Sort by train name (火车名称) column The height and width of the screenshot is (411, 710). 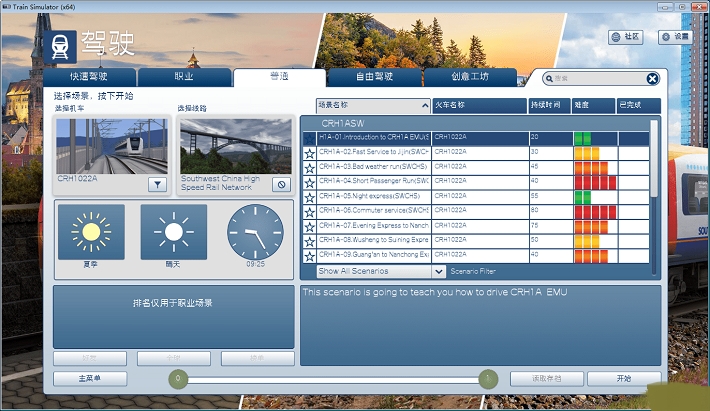[x=480, y=105]
